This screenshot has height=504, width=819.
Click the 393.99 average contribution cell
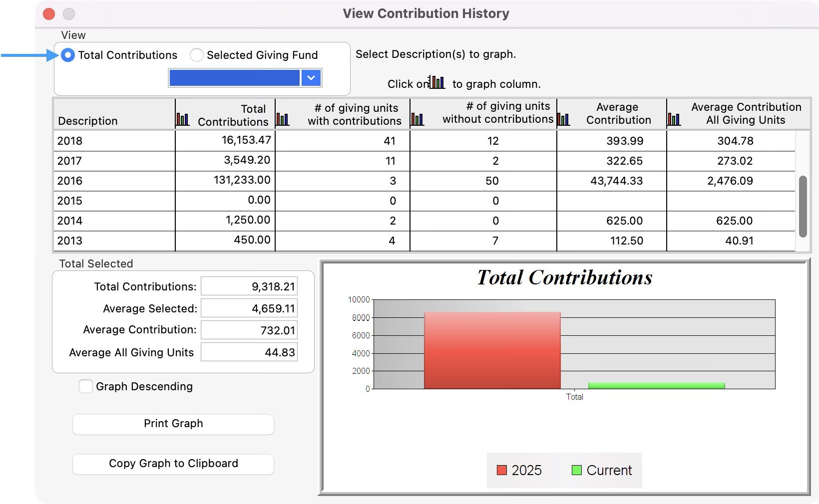tap(625, 141)
